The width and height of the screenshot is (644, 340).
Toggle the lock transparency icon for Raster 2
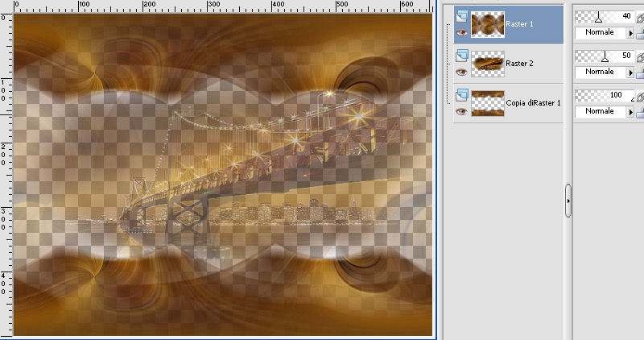[x=640, y=73]
